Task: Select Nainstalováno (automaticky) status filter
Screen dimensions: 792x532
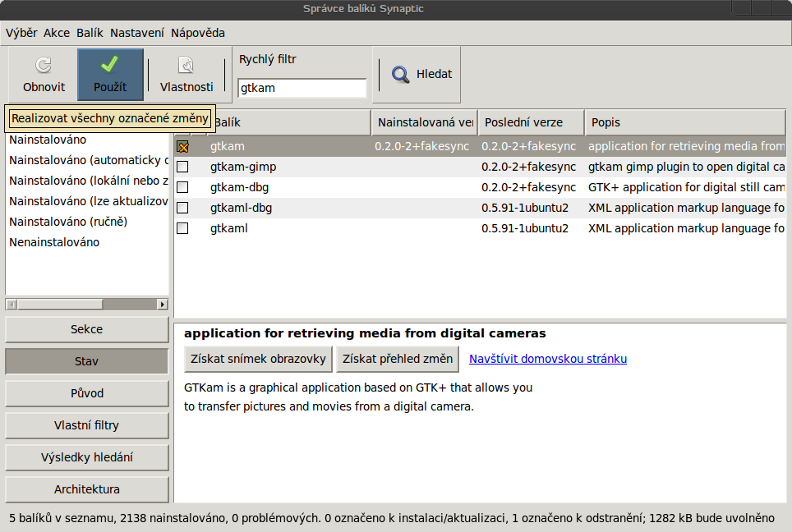Action: [87, 161]
